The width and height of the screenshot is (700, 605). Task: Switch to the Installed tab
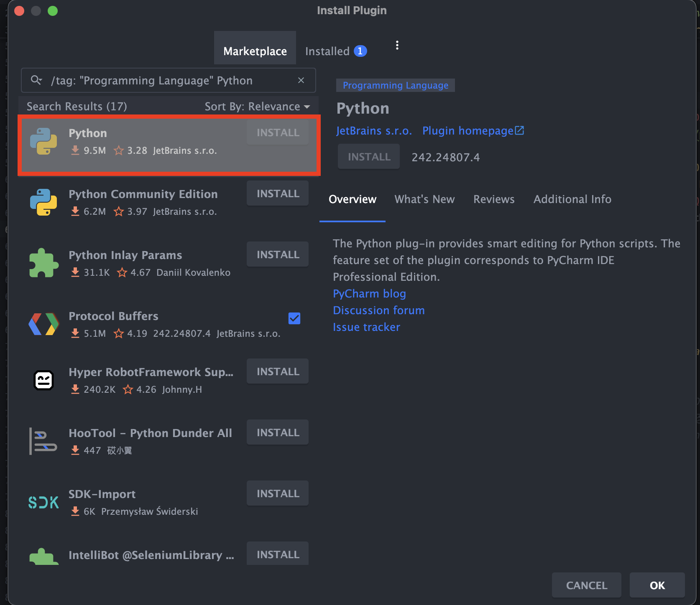pyautogui.click(x=336, y=51)
